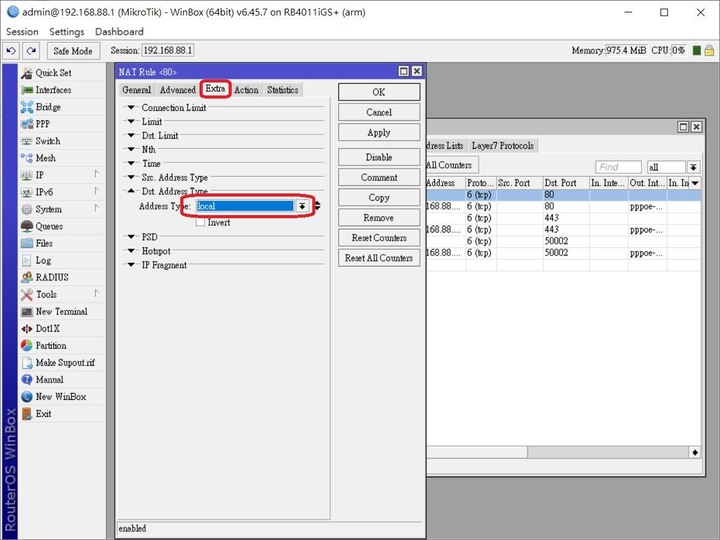The width and height of the screenshot is (720, 540).
Task: Open the Mesh section
Action: coord(45,158)
